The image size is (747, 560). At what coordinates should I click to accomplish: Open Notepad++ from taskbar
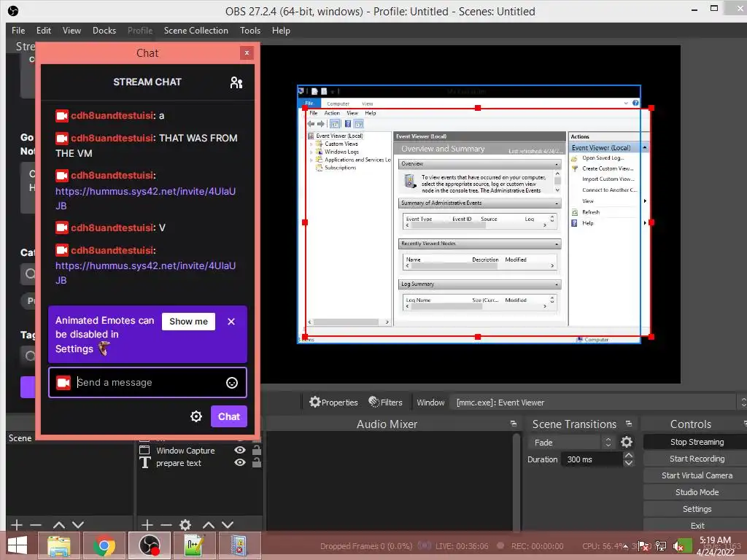(194, 545)
